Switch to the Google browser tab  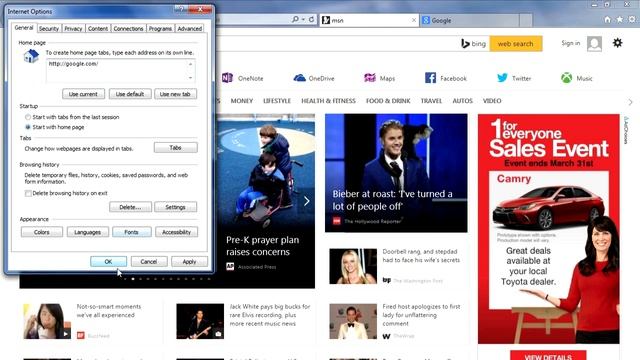tap(469, 20)
